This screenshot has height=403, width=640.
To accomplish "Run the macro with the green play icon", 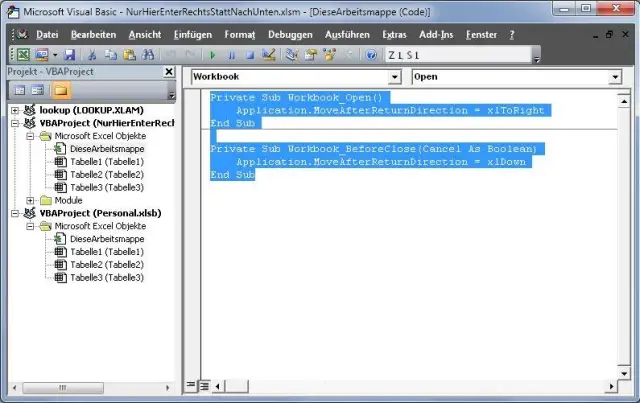I will 211,54.
